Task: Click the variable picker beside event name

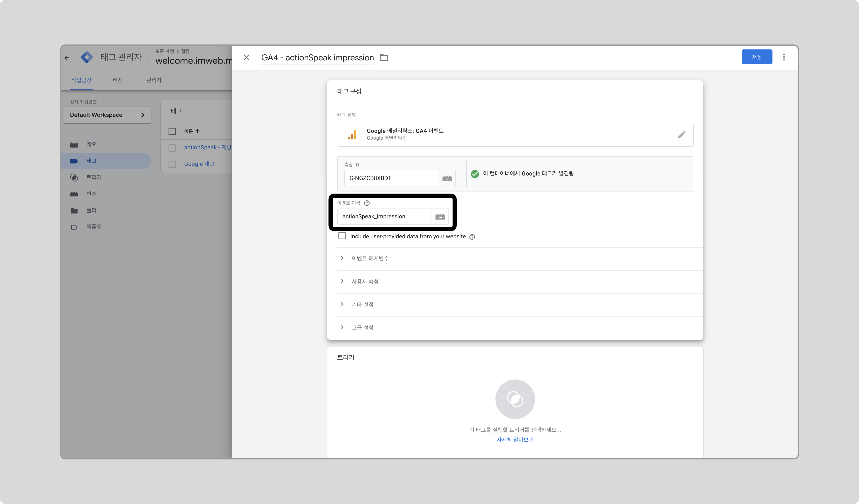Action: (x=440, y=217)
